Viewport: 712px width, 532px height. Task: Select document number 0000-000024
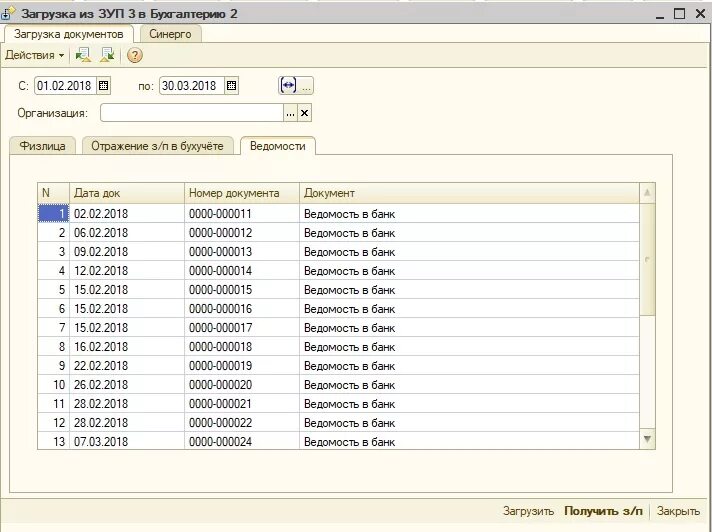pyautogui.click(x=242, y=441)
